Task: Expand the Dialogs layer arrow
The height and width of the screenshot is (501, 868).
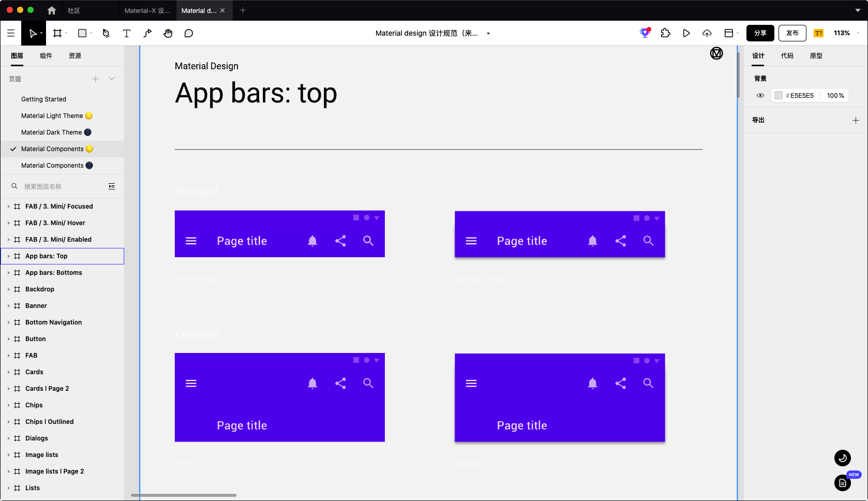Action: click(x=9, y=438)
